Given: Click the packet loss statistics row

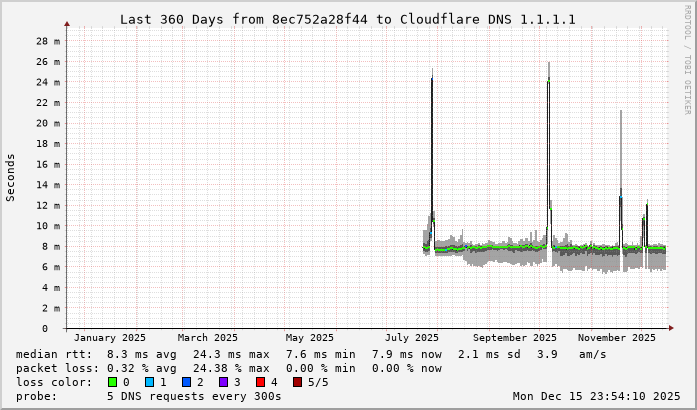Looking at the screenshot, I should click(x=228, y=368).
